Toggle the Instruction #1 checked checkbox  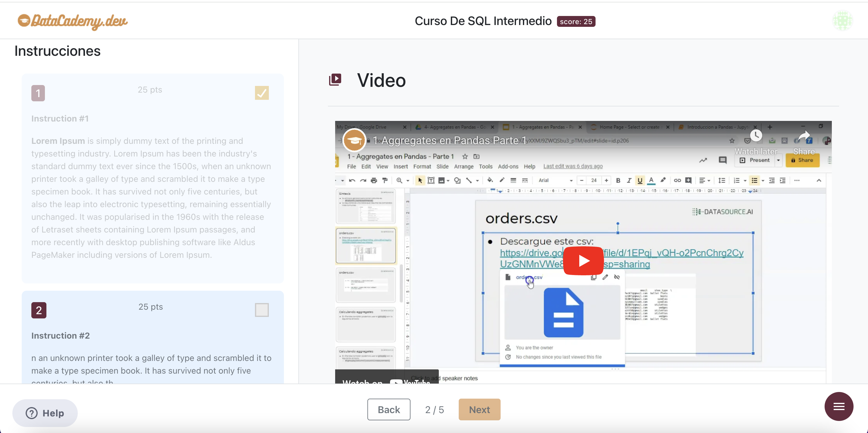click(x=262, y=93)
